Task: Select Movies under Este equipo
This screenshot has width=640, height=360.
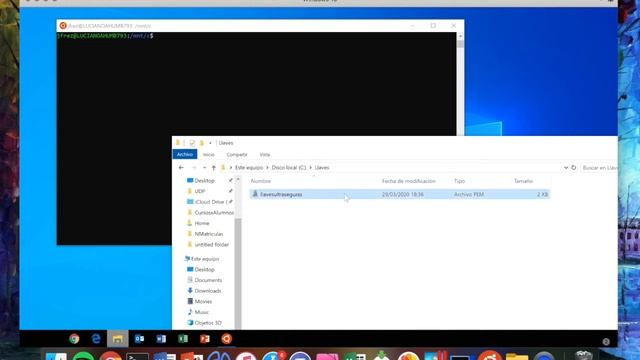Action: point(203,301)
